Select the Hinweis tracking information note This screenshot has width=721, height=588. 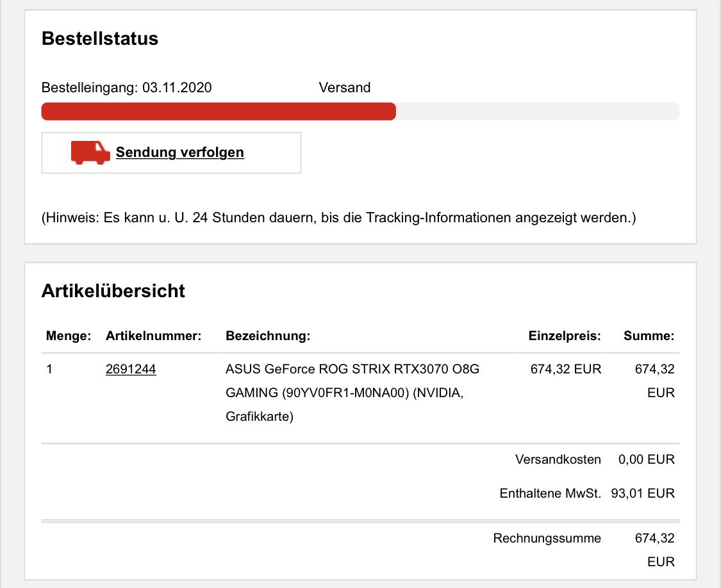(339, 217)
